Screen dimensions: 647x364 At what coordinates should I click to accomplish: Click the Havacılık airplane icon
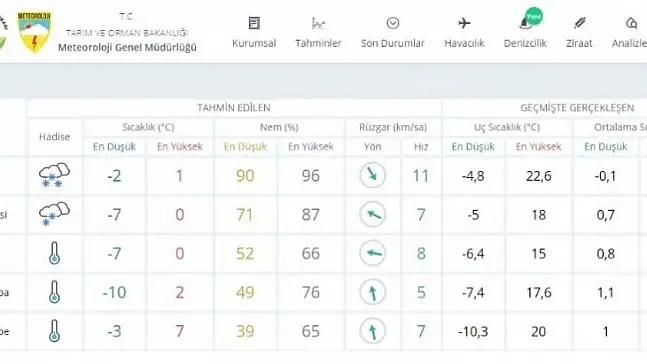(464, 23)
